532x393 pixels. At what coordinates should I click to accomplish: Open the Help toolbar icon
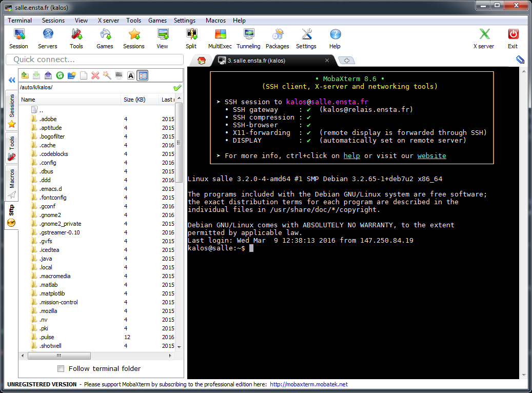pos(335,38)
